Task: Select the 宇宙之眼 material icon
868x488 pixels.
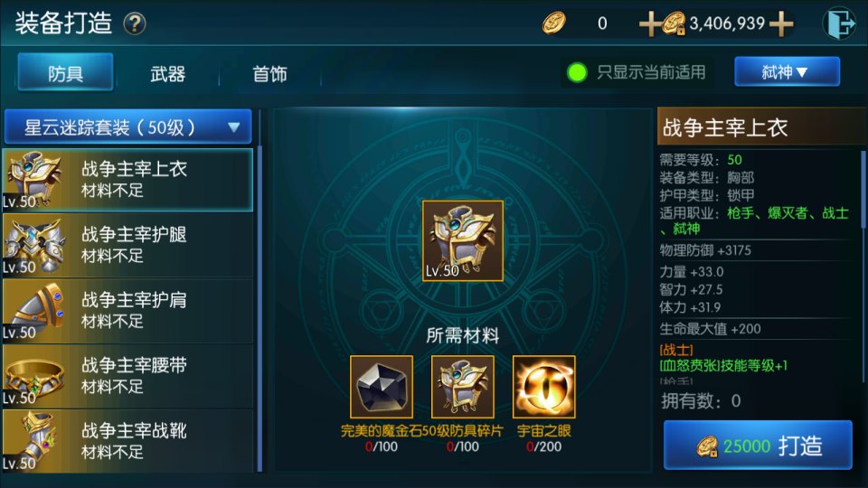Action: click(x=543, y=387)
